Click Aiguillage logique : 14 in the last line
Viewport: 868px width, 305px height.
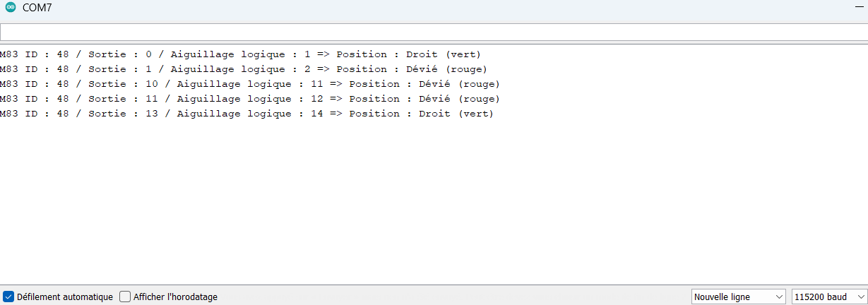tap(250, 114)
